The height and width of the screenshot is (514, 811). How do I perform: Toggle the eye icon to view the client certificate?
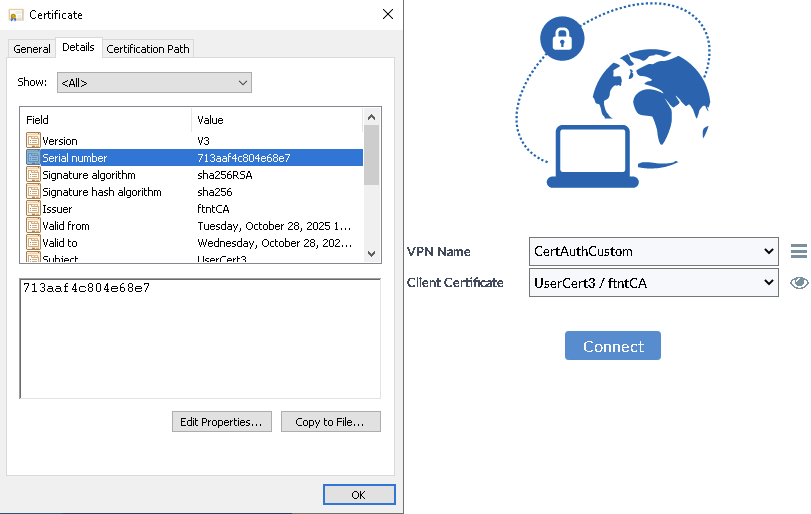798,283
